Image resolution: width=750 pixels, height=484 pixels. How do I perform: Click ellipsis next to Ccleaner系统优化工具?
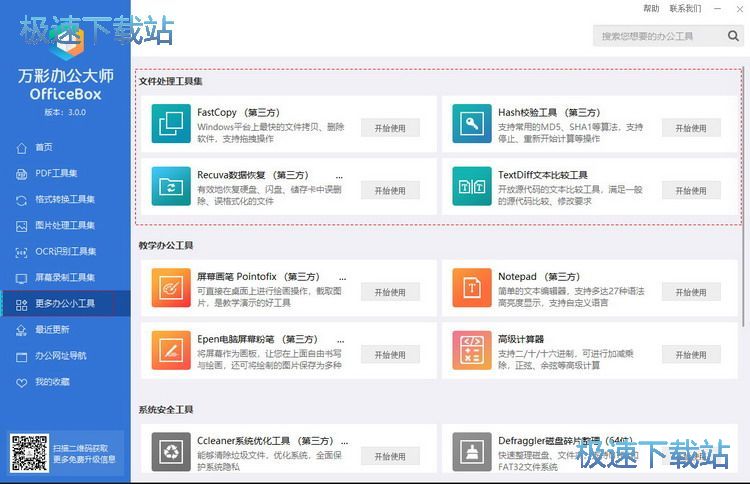(x=344, y=442)
